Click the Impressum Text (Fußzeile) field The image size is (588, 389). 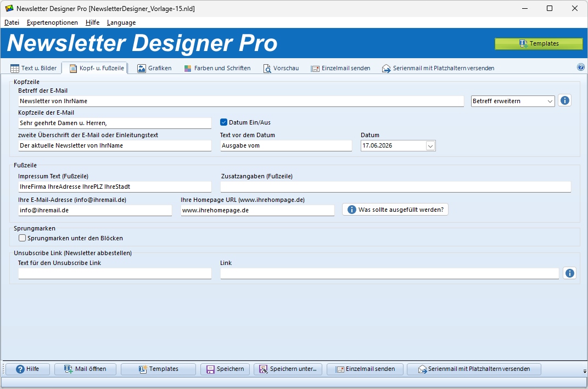[x=115, y=187]
